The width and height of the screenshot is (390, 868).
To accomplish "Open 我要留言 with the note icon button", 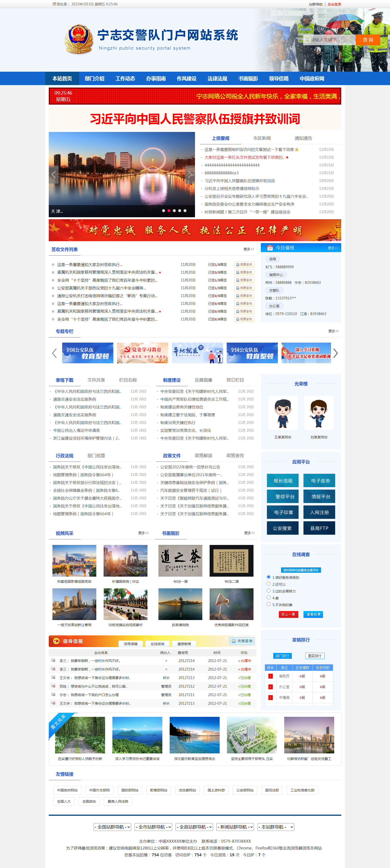I will (x=242, y=641).
